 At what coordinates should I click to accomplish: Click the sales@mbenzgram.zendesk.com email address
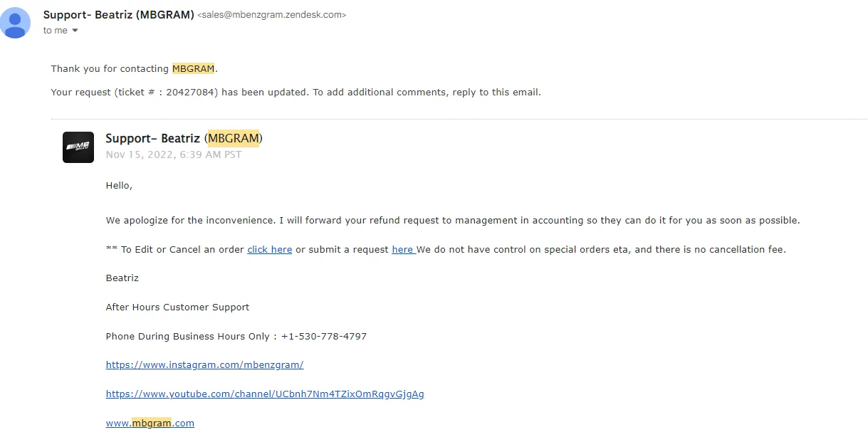[271, 15]
